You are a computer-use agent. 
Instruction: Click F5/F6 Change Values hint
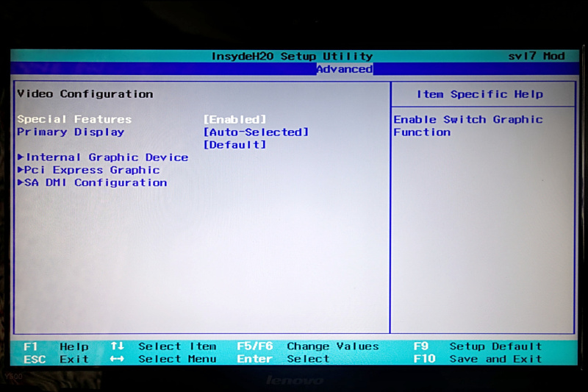[x=307, y=346]
